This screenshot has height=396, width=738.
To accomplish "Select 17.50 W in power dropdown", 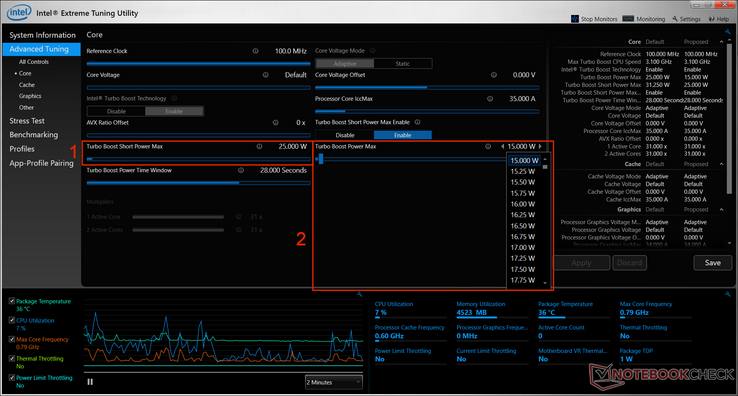I will click(x=522, y=269).
